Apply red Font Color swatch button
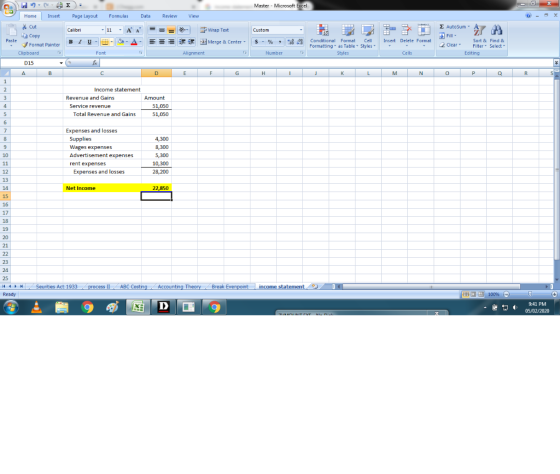 134,42
